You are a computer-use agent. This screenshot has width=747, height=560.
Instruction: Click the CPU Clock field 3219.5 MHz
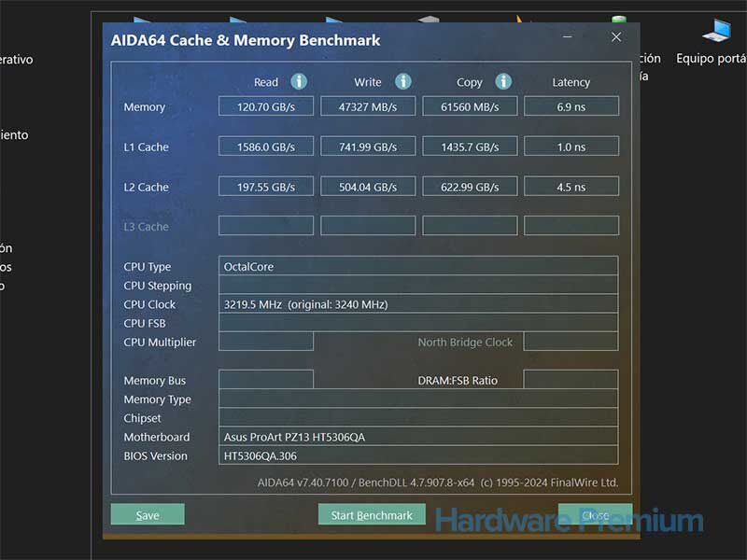pyautogui.click(x=418, y=304)
